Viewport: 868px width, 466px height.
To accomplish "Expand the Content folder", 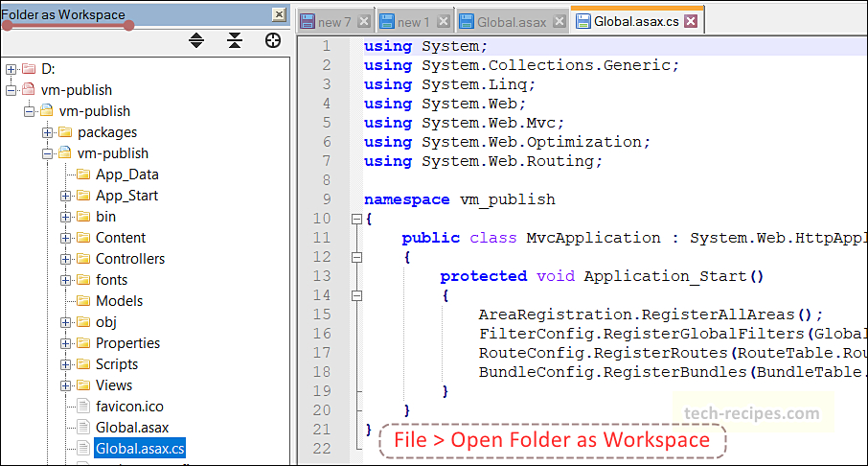I will 65,238.
